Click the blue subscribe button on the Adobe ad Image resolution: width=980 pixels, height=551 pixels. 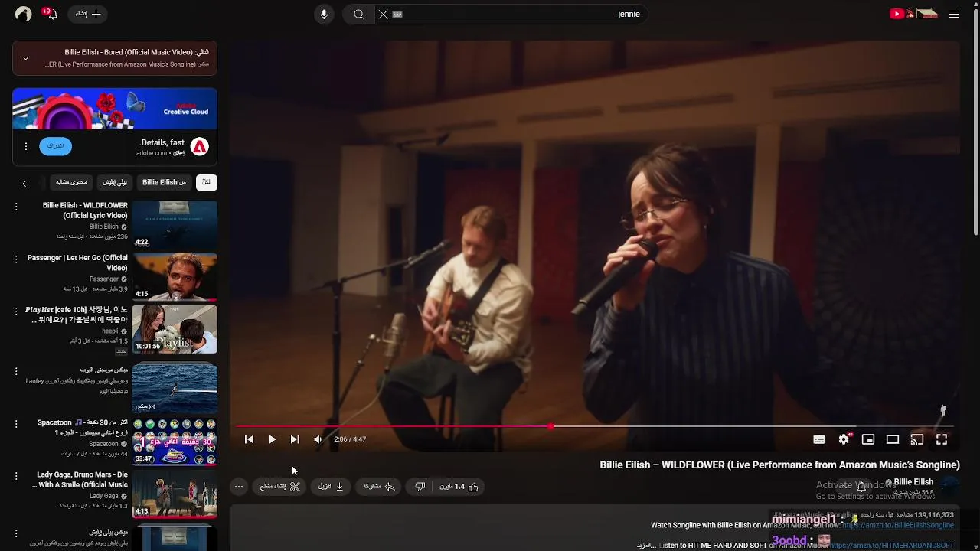point(56,146)
